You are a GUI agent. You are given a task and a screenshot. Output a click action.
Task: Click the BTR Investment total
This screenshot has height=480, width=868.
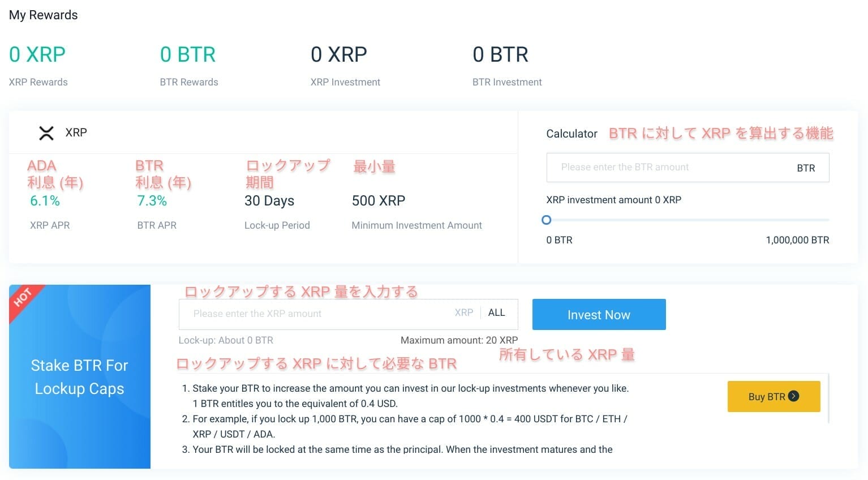coord(500,54)
